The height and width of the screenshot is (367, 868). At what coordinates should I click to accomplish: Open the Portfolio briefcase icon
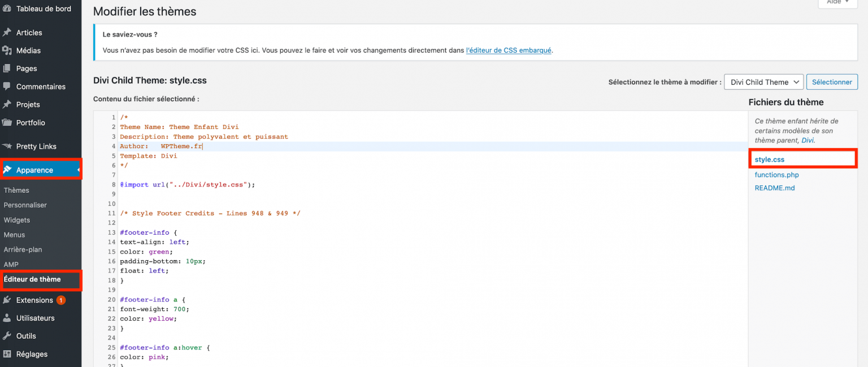[x=8, y=123]
